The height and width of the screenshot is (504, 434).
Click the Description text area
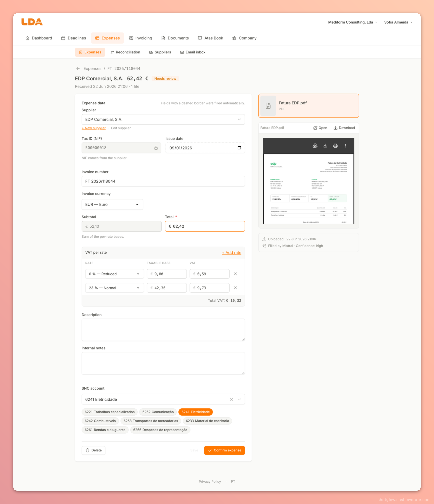[163, 330]
